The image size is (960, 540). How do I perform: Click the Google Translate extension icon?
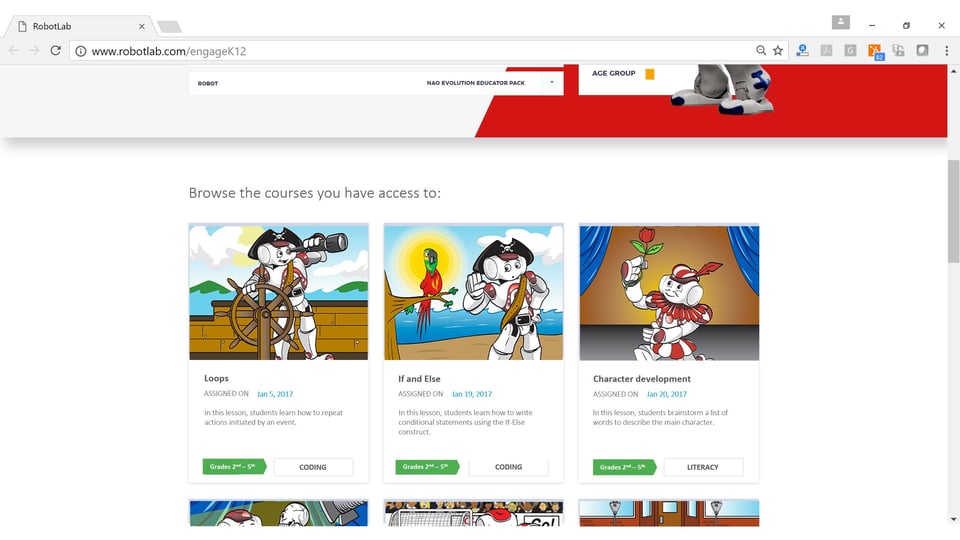click(898, 50)
